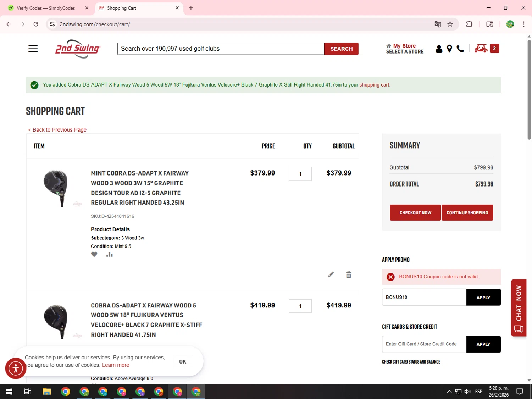Image resolution: width=532 pixels, height=399 pixels.
Task: Click My Store Select a Store
Action: pyautogui.click(x=405, y=49)
